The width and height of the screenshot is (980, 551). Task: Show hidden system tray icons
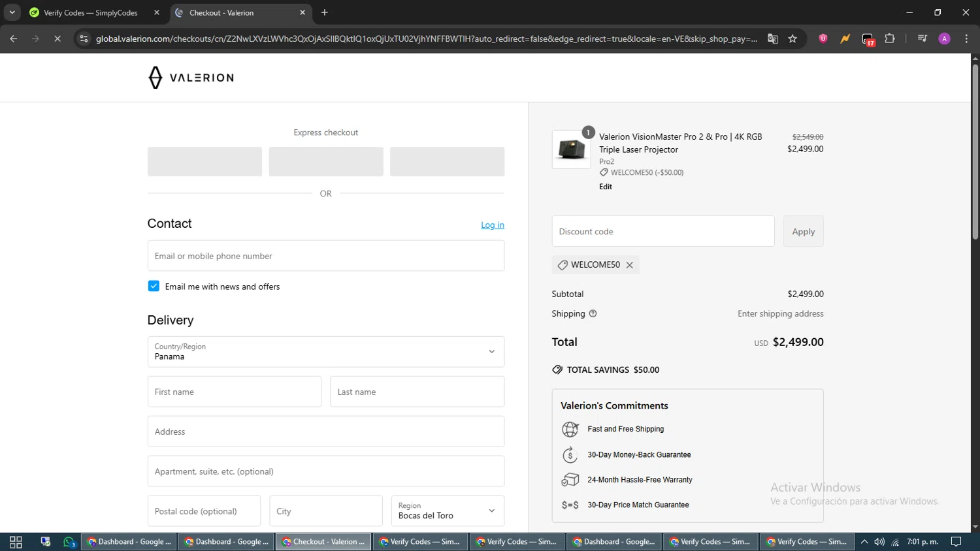pyautogui.click(x=864, y=542)
